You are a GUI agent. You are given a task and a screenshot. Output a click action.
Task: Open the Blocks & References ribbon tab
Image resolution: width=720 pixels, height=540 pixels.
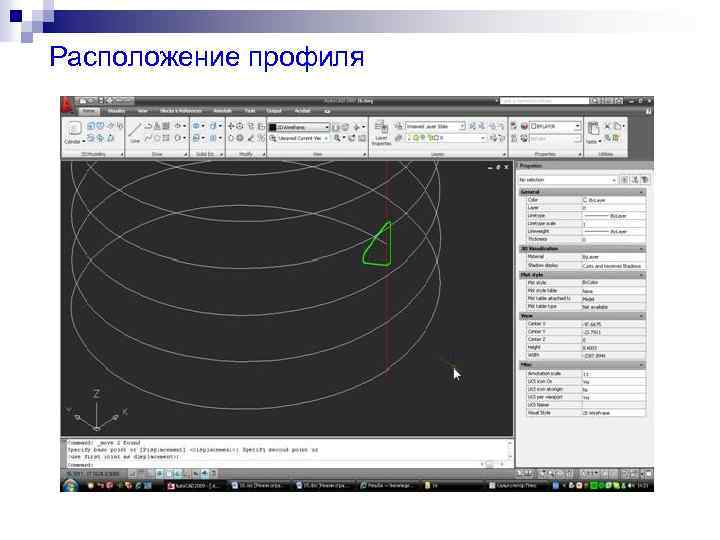[180, 111]
